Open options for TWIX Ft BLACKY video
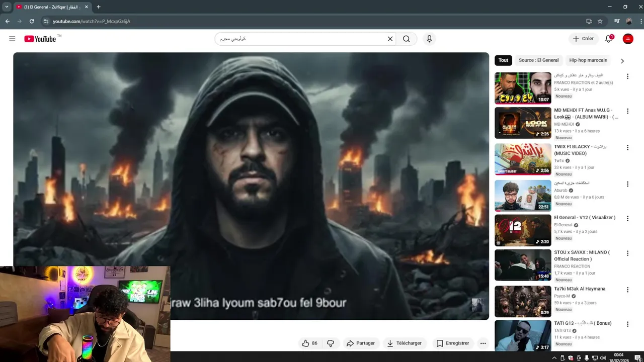The height and width of the screenshot is (362, 644). (x=627, y=148)
